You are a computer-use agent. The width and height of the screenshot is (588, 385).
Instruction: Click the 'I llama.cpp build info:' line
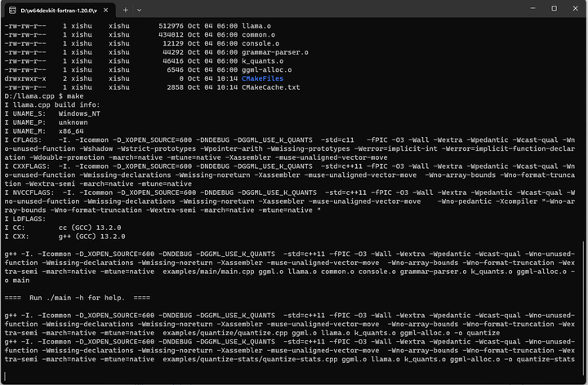click(52, 105)
